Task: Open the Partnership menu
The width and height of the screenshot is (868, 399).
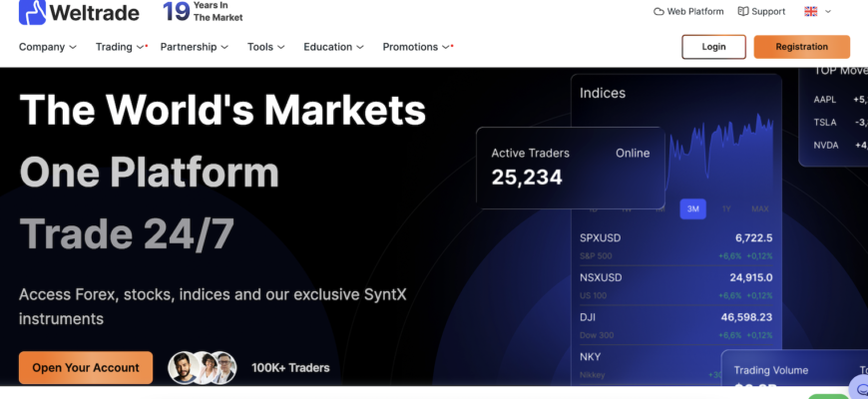Action: (195, 47)
